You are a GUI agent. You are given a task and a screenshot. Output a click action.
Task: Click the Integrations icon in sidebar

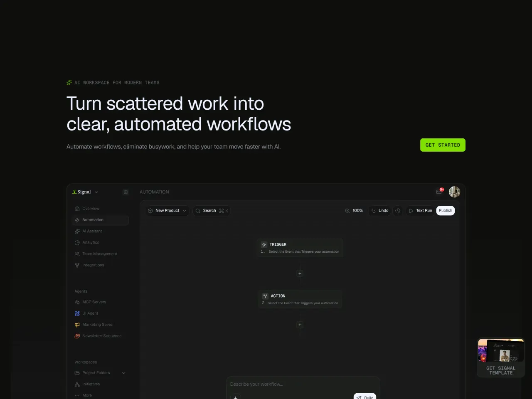tap(77, 265)
